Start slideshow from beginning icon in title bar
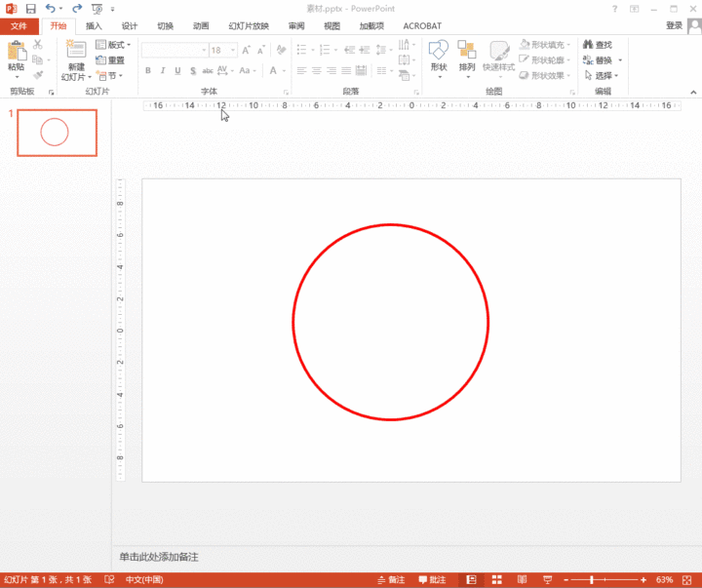Image resolution: width=702 pixels, height=588 pixels. [97, 9]
